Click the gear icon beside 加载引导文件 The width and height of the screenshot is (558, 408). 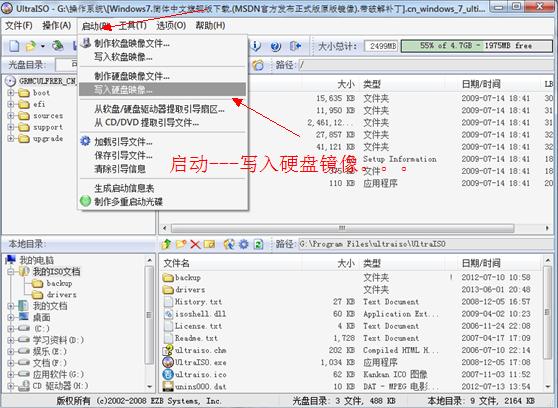click(x=85, y=141)
